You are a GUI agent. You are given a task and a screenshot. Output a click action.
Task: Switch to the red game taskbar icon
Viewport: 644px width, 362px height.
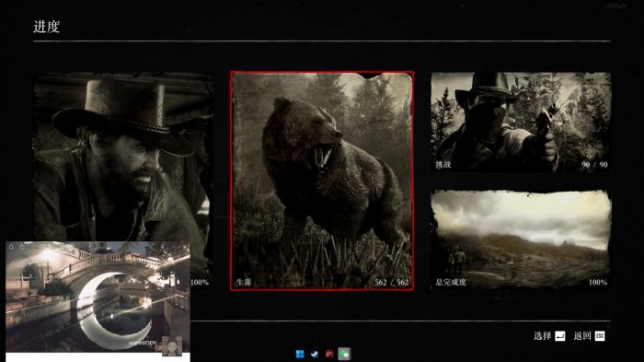click(x=329, y=355)
